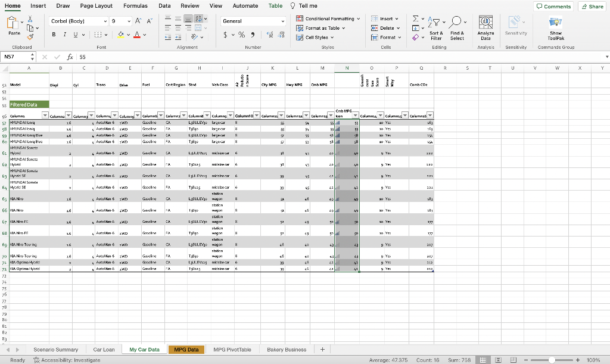Open Find & Select
Screen dimensions: 610x364
(457, 28)
